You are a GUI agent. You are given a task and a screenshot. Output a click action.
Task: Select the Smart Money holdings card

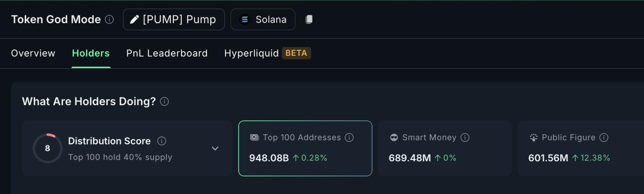point(445,148)
